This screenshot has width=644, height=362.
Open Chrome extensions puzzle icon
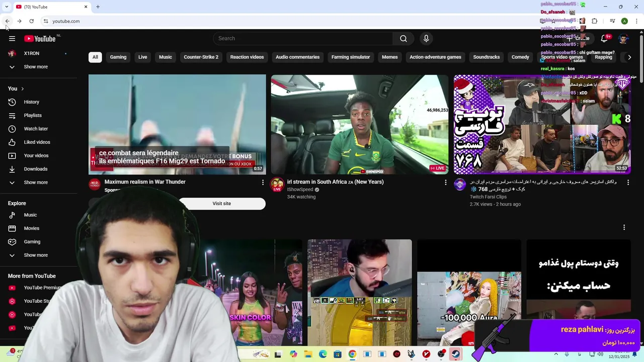[x=595, y=21]
